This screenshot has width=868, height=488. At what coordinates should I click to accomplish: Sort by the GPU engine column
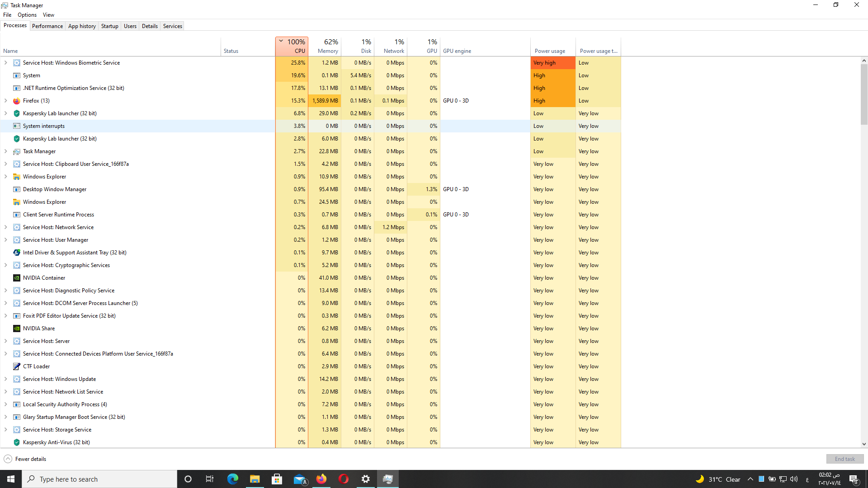[x=485, y=47]
